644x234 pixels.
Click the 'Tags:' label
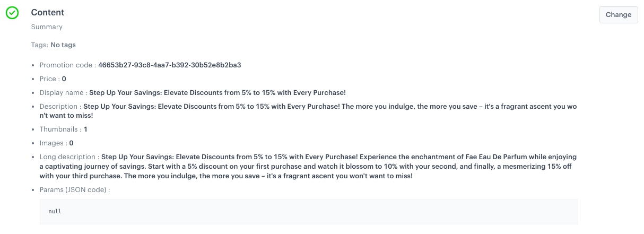[40, 45]
